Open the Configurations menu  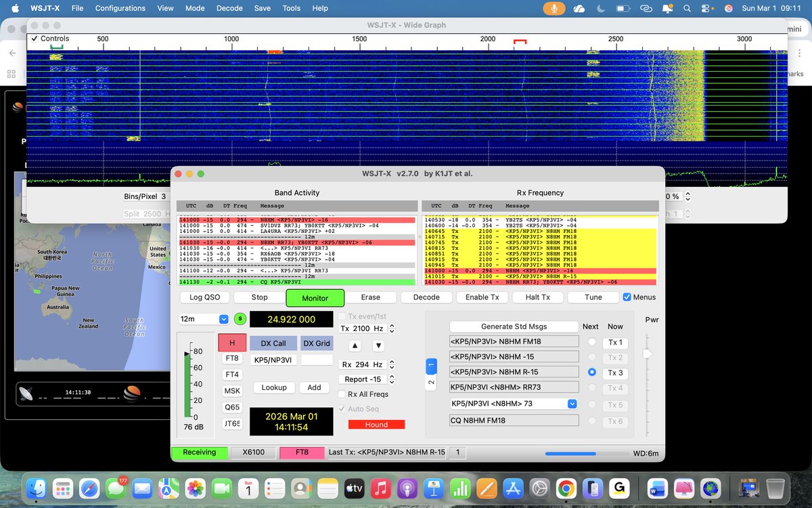point(120,8)
